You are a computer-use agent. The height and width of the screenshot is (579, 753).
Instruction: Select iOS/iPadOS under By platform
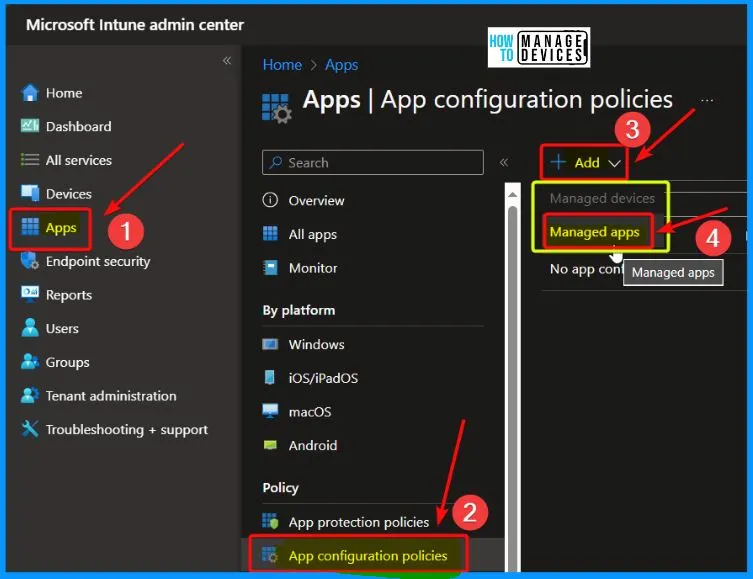(323, 378)
